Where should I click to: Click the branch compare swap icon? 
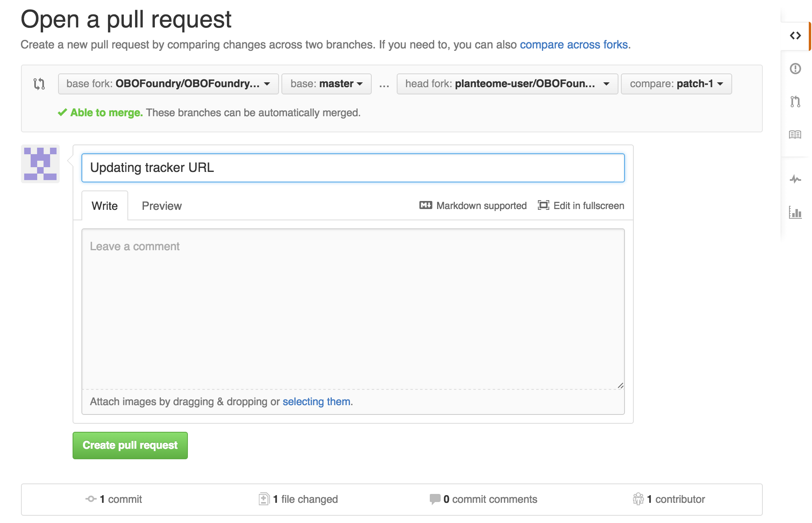39,84
